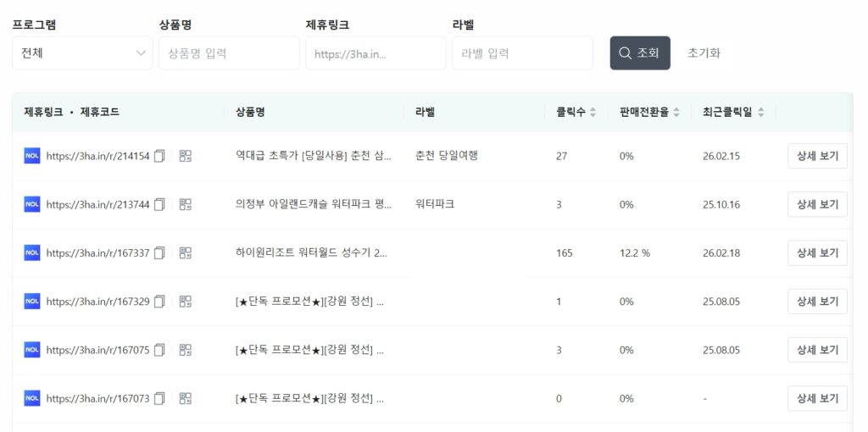
Task: Click the 라벨 입력 field
Action: coord(522,53)
